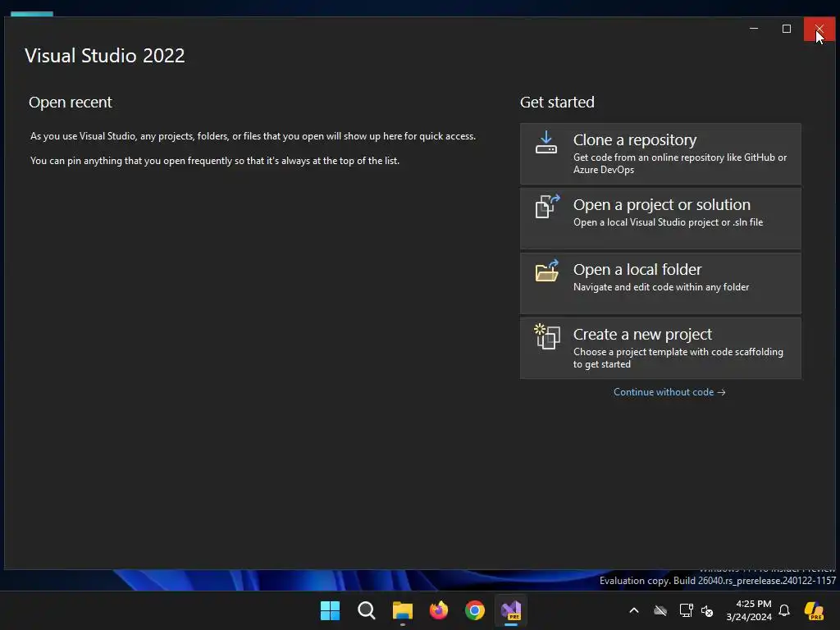Screen dimensions: 840x630
Task: Click the Clone a repository download icon
Action: (546, 143)
